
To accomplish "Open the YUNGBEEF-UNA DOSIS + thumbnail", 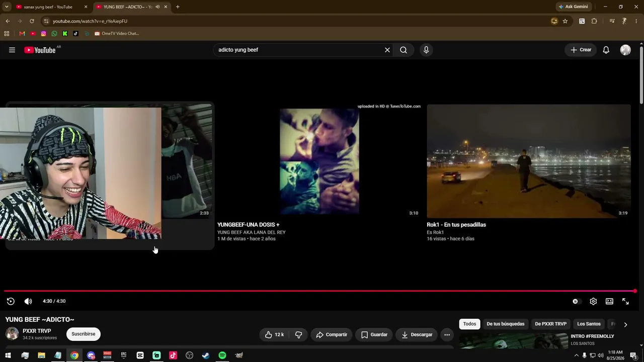I will click(319, 161).
